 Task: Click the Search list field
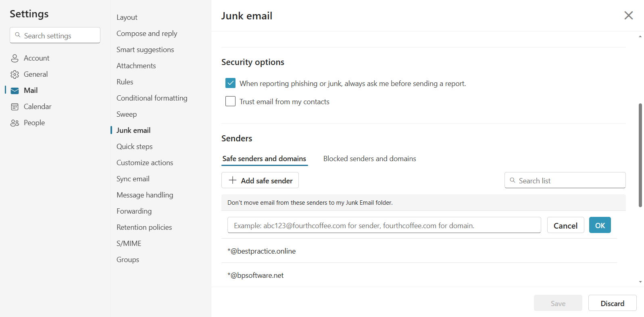[x=565, y=180]
